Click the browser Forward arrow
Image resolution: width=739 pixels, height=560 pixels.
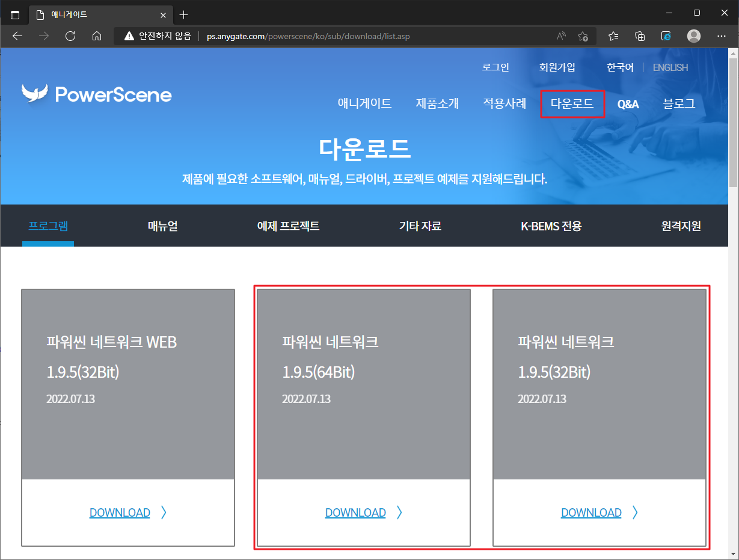tap(44, 36)
